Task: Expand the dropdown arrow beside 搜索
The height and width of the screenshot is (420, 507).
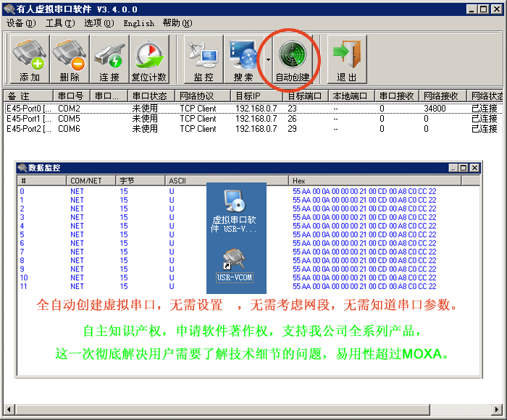Action: click(x=267, y=59)
